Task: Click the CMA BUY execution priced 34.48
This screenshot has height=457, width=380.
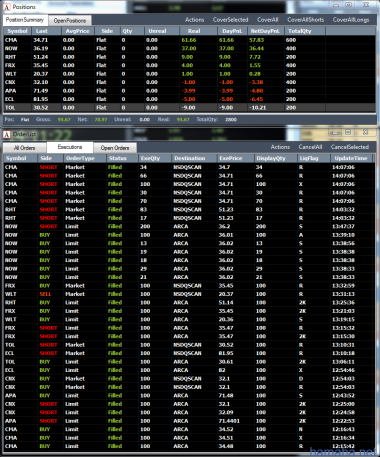Action: [188, 446]
